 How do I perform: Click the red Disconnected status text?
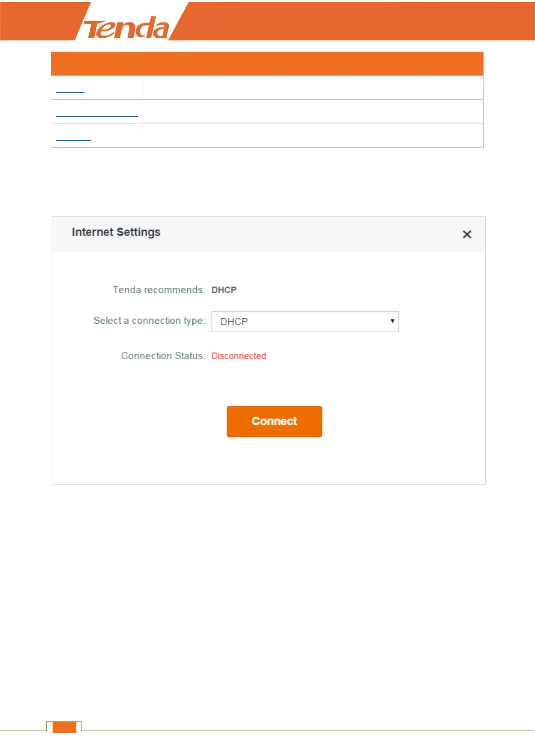[x=239, y=356]
